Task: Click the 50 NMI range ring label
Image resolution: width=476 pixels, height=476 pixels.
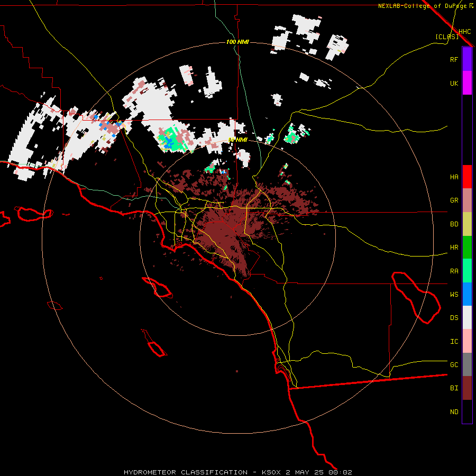Action: [237, 140]
